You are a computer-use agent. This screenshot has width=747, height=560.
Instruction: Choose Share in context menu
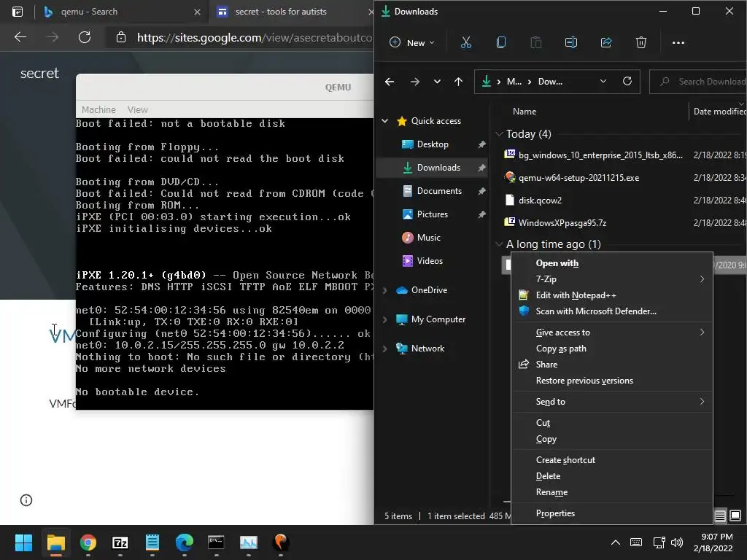(x=612, y=365)
